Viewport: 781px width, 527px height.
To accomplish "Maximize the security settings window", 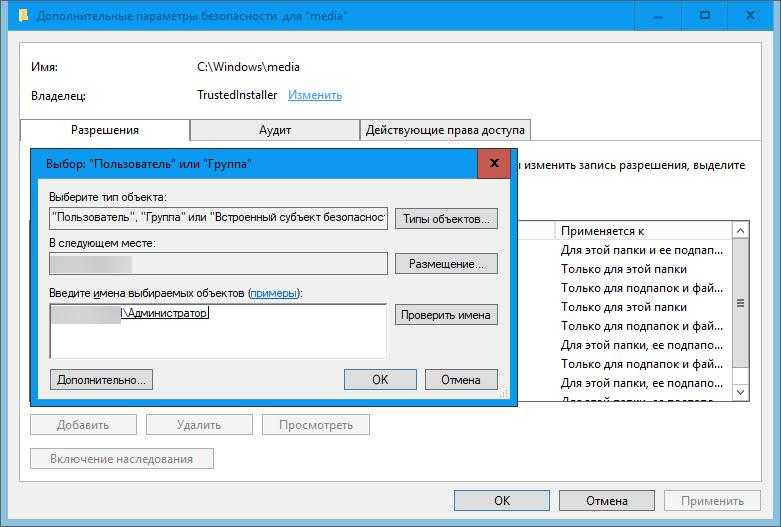I will click(x=704, y=16).
